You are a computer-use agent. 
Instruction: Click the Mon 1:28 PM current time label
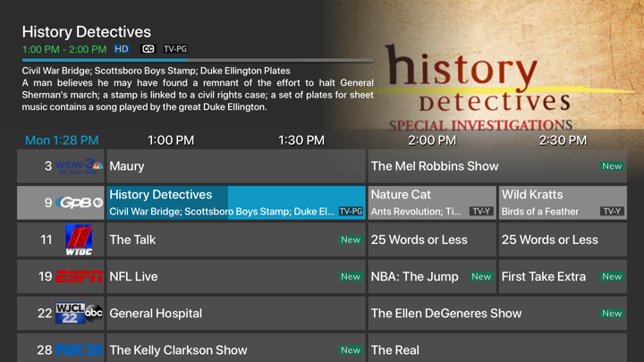point(62,140)
